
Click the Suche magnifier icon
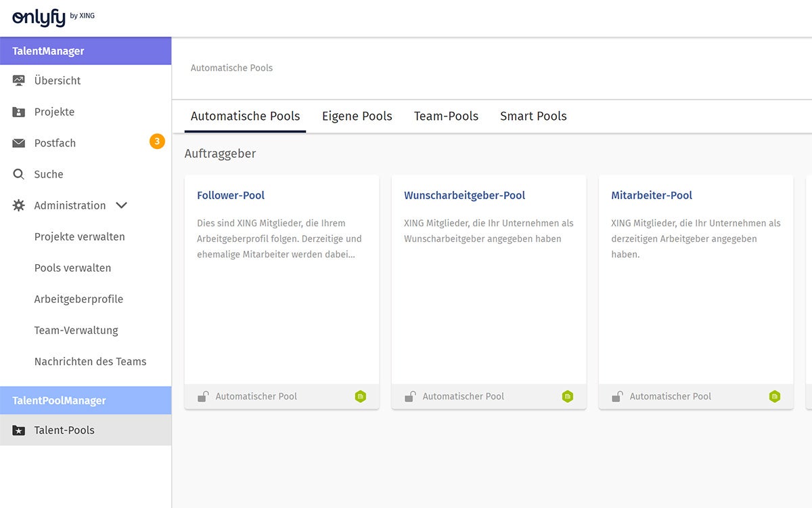[19, 174]
